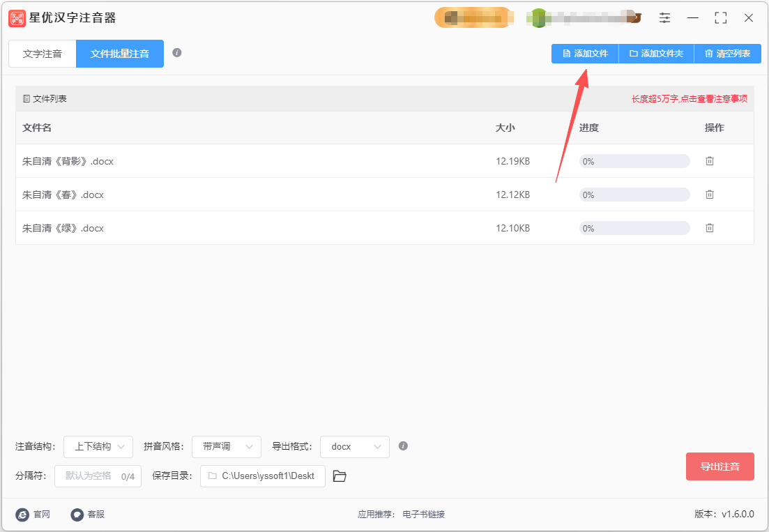
Task: Click the 添加文件夹 button
Action: (x=656, y=54)
